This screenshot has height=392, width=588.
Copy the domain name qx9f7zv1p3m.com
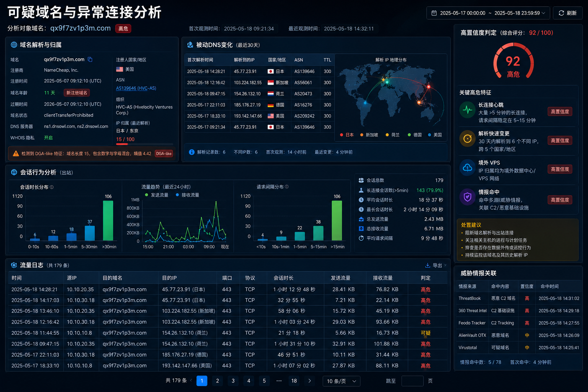click(x=90, y=59)
